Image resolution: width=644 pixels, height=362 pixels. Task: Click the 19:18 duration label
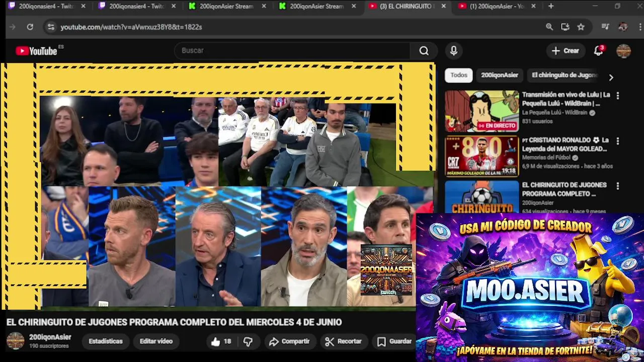click(509, 171)
